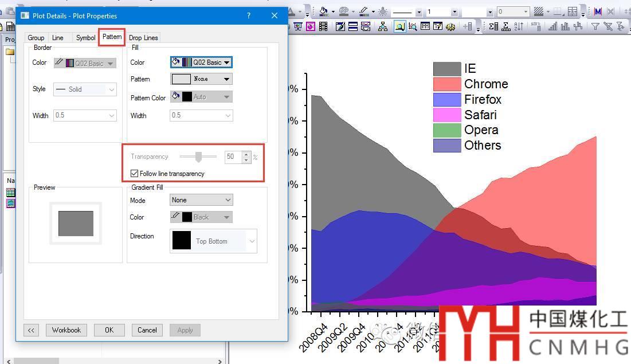Click the Transparency slider handle
Screen dimensions: 631x364
click(x=198, y=156)
